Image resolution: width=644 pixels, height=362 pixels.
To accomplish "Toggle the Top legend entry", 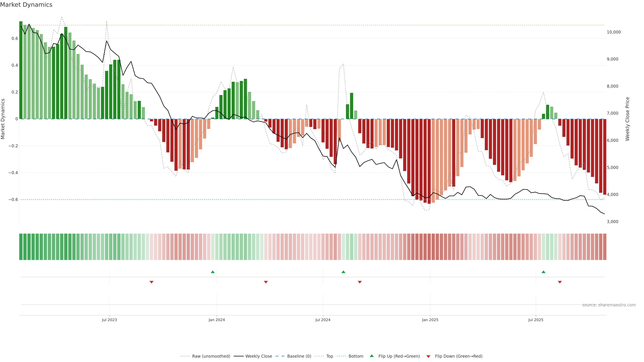I will (x=330, y=356).
